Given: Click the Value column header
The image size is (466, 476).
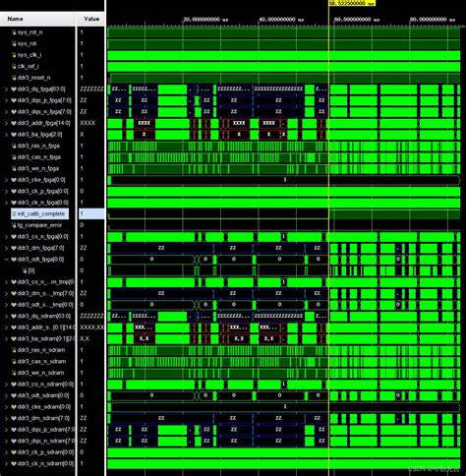Looking at the screenshot, I should (x=91, y=19).
